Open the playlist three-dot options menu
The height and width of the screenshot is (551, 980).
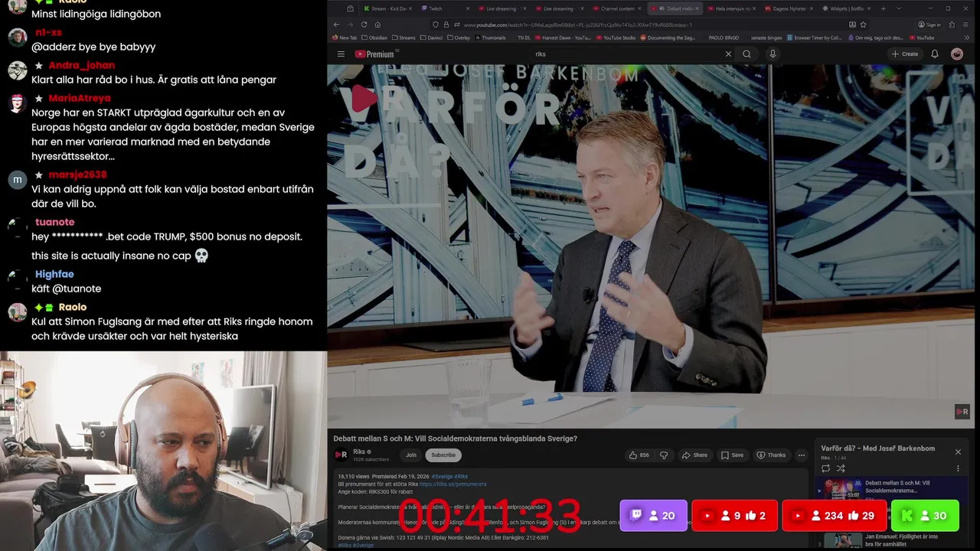tap(958, 468)
